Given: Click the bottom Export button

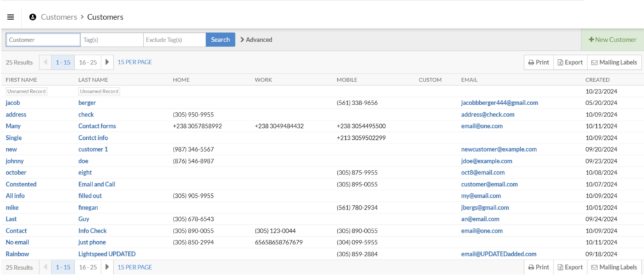Looking at the screenshot, I should (x=570, y=267).
